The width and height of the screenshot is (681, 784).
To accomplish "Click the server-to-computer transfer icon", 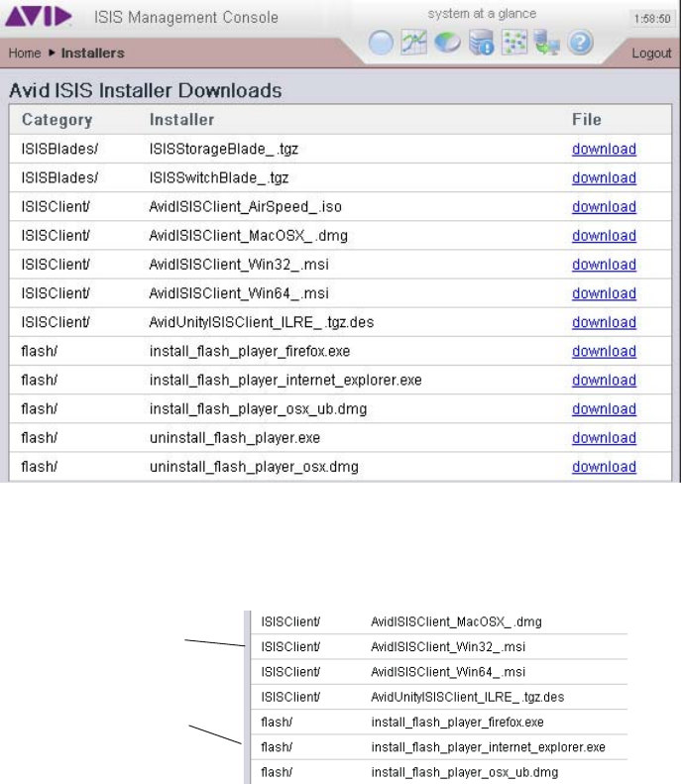I will click(547, 43).
